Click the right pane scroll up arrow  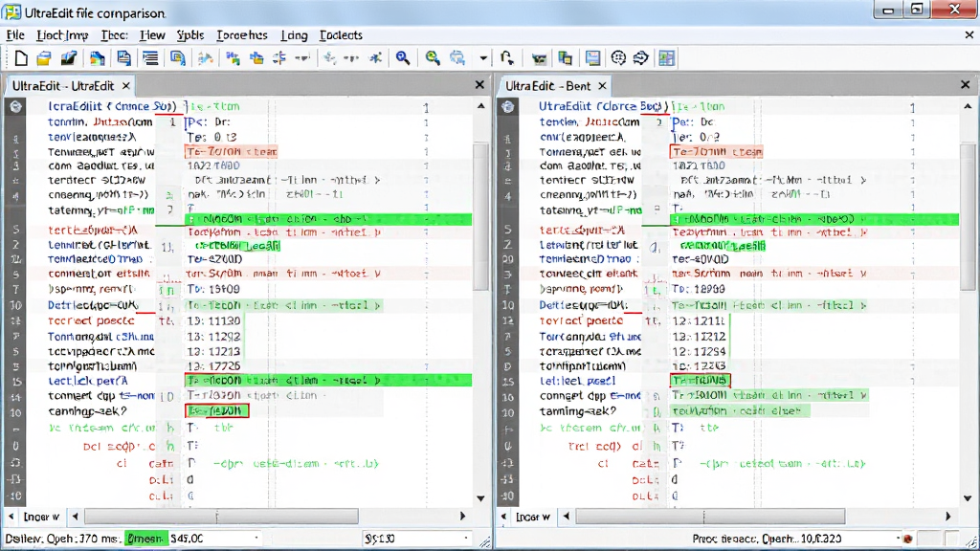tap(968, 106)
